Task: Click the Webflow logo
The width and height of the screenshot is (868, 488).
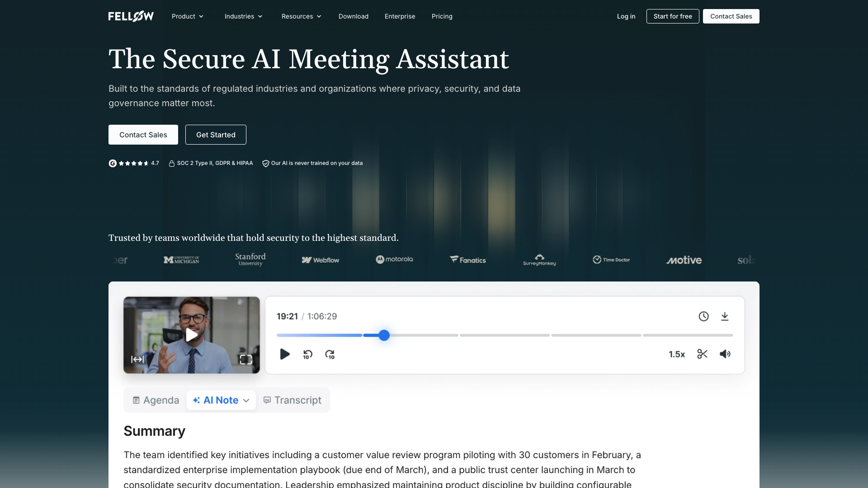Action: tap(321, 260)
